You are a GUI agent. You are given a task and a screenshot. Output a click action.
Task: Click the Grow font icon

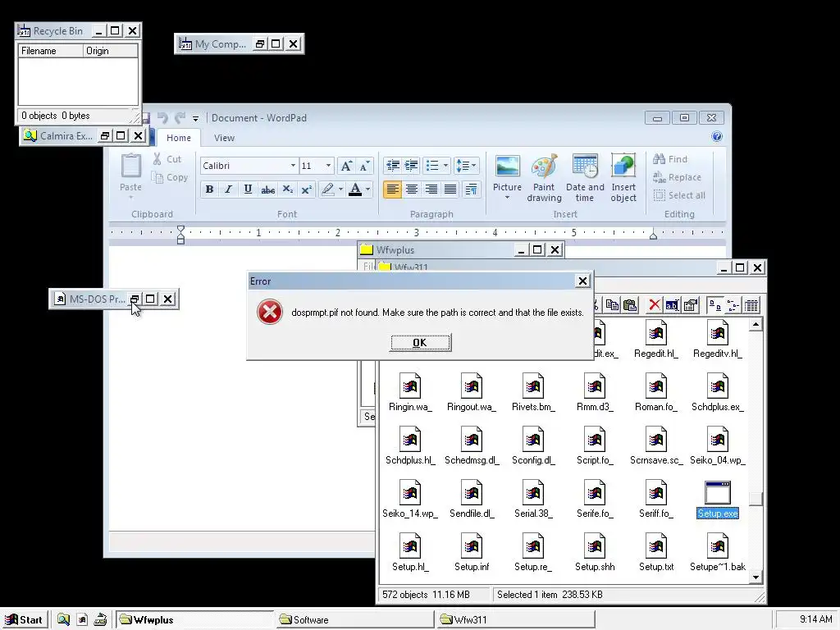tap(346, 166)
